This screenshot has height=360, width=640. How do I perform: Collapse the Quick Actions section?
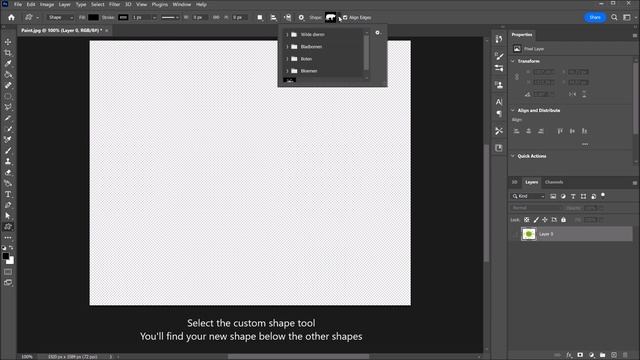[513, 156]
